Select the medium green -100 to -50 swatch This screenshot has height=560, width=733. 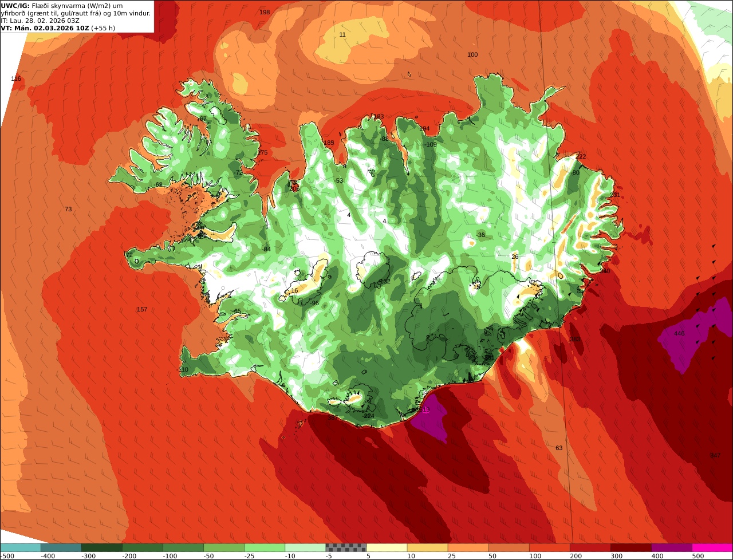(x=183, y=547)
